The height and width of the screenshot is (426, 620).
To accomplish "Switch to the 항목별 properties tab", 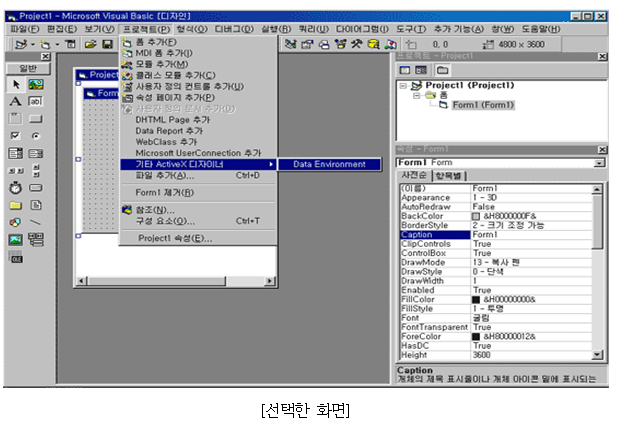I will 449,176.
